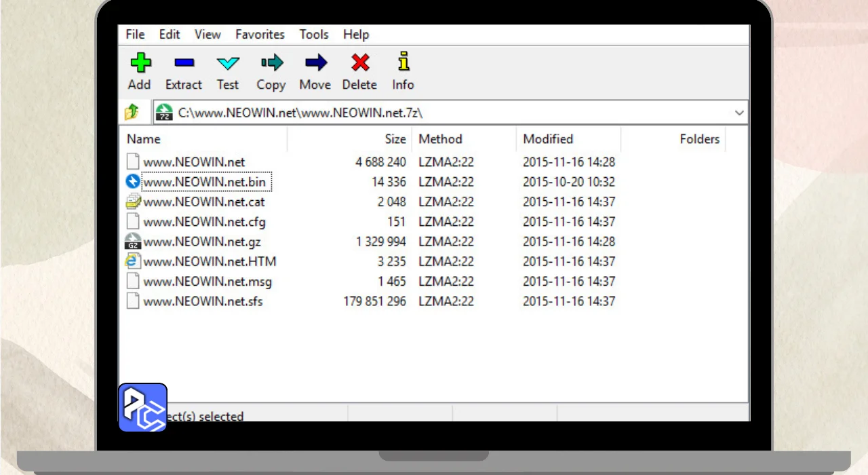The height and width of the screenshot is (475, 868).
Task: Click the size value 151
Action: [x=396, y=221]
